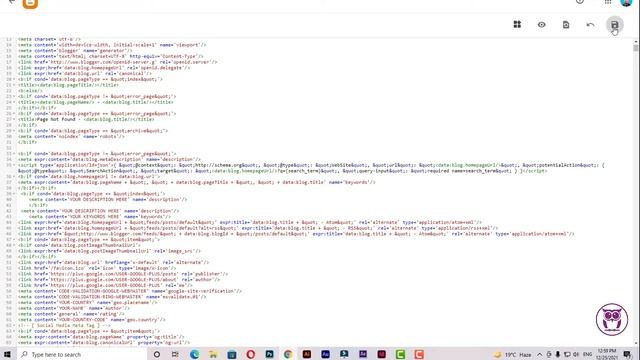This screenshot has height=360, width=640.
Task: Click the vertical scrollbar thumb of the code editor
Action: coord(636,48)
